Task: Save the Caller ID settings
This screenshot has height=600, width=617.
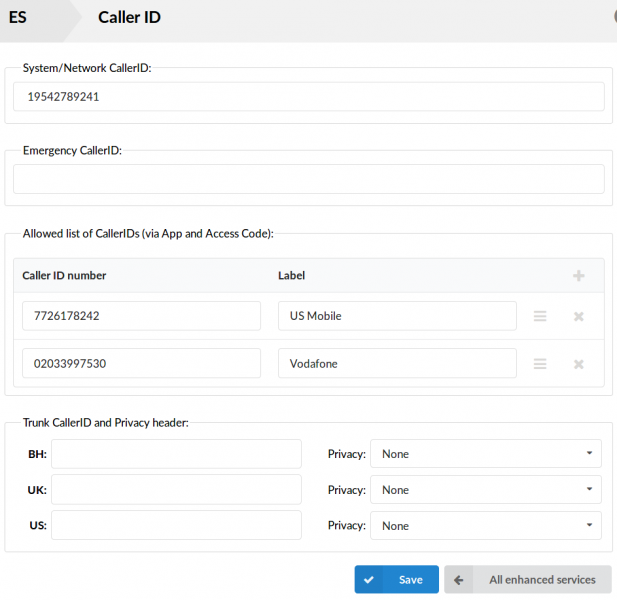Action: (397, 580)
